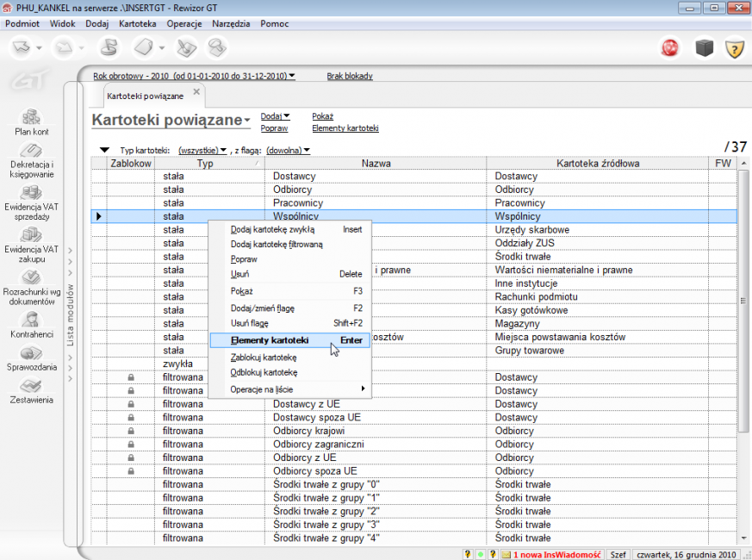The width and height of the screenshot is (752, 560).
Task: Open the Kontrahenci module icon
Action: (x=32, y=318)
